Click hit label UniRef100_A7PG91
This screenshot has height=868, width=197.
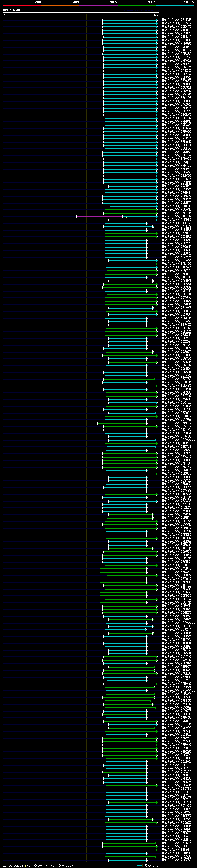[x=177, y=43]
